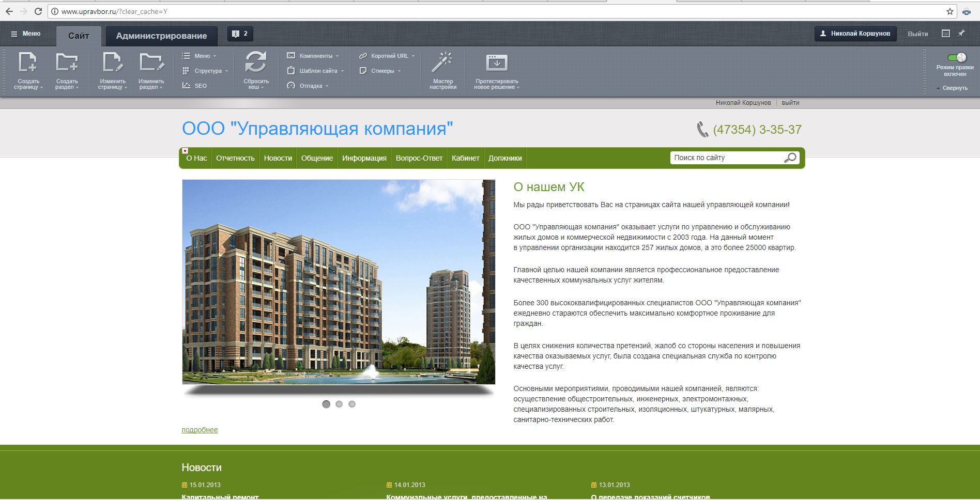Screen dimensions: 980x500
Task: Open the Новости menu item
Action: (x=278, y=158)
